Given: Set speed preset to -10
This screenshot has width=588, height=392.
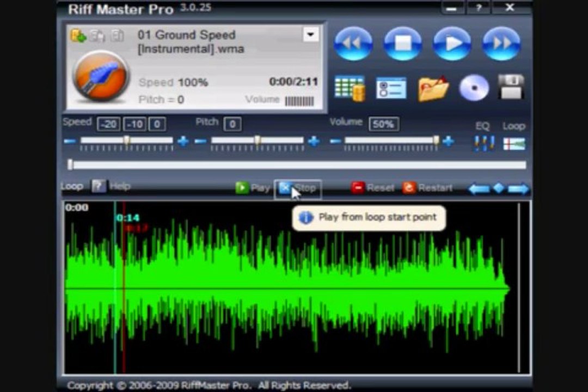Looking at the screenshot, I should (x=134, y=124).
